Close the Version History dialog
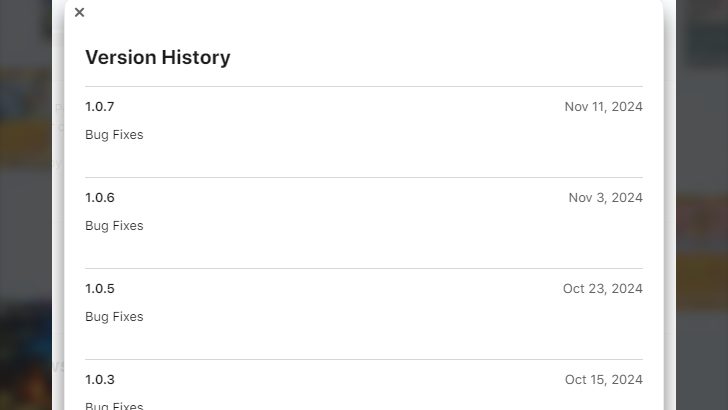 point(80,13)
